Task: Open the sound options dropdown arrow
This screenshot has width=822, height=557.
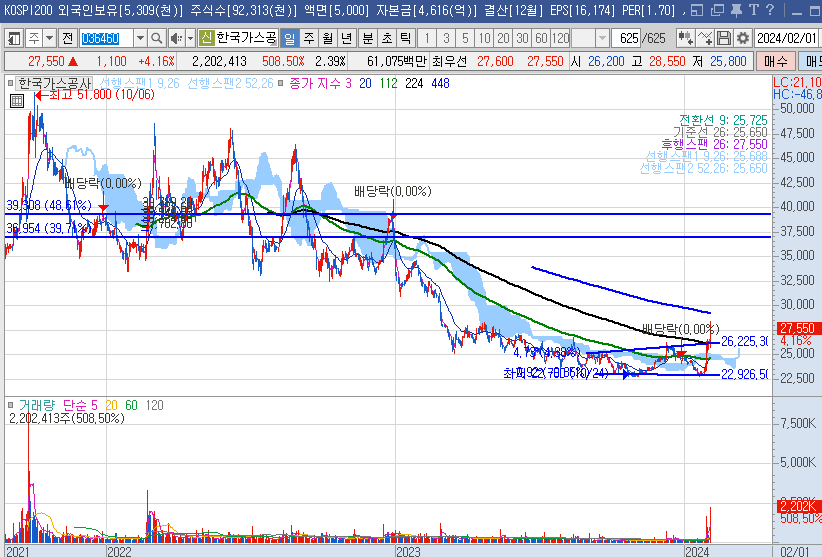Action: (x=190, y=38)
